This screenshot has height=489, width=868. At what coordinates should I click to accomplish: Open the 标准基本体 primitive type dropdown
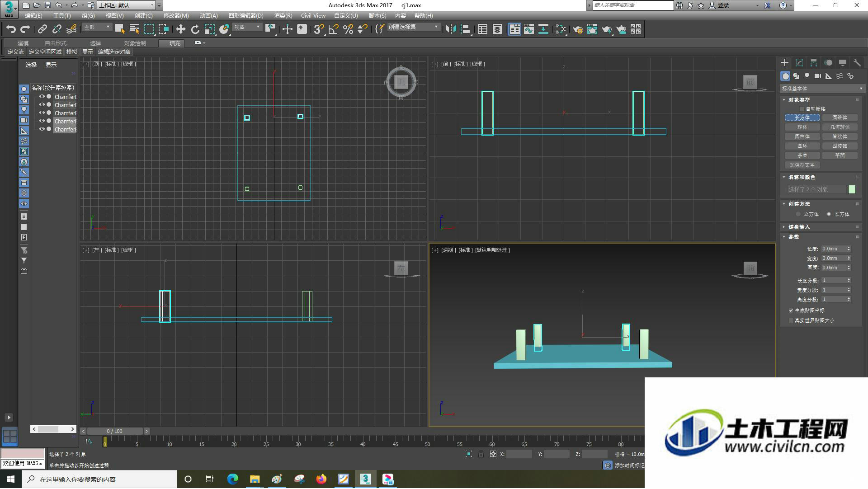(822, 89)
